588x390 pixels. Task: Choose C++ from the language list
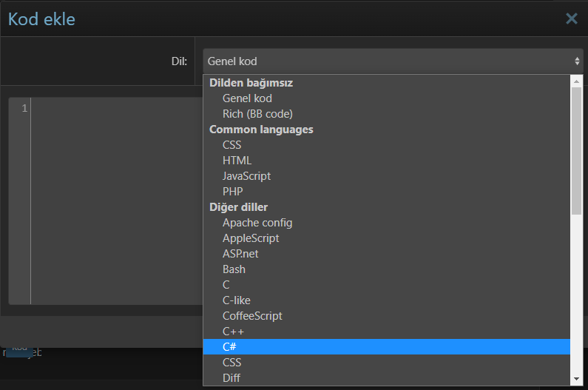tap(233, 332)
